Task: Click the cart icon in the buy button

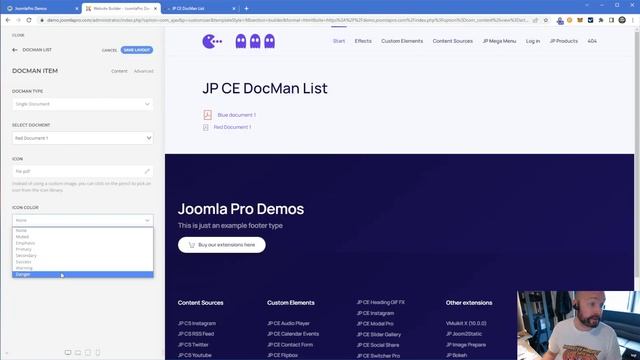Action: click(x=191, y=245)
